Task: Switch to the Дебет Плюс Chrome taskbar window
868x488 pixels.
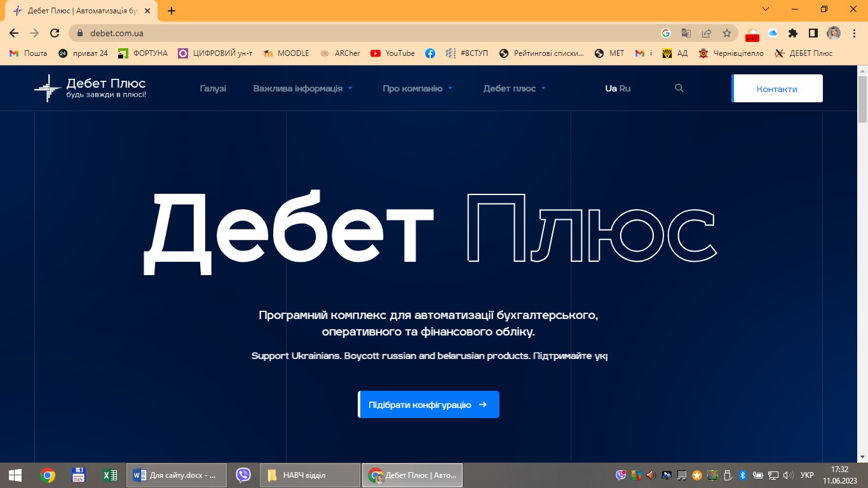Action: (412, 475)
